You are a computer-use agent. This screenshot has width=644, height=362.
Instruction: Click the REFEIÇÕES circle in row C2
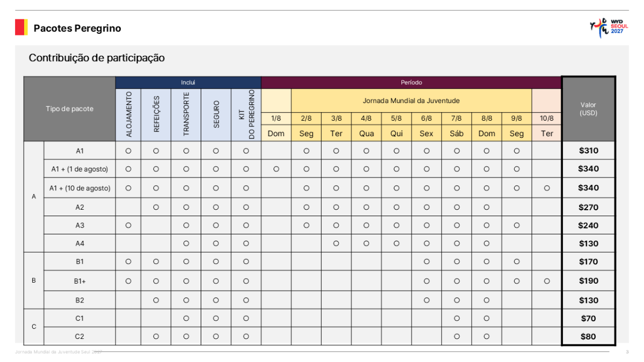(x=156, y=337)
